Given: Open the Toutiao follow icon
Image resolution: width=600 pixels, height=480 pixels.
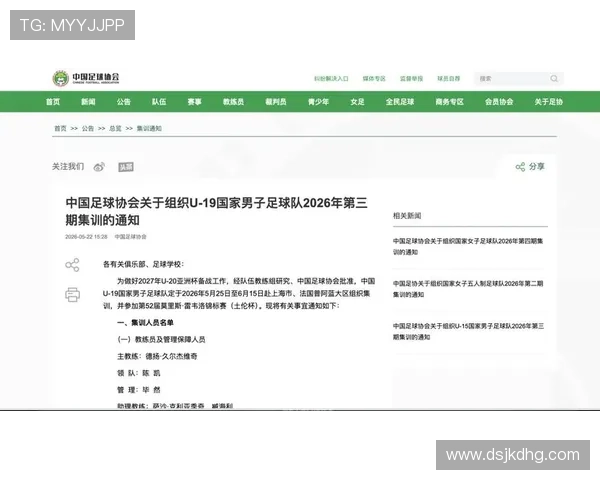Looking at the screenshot, I should 126,167.
